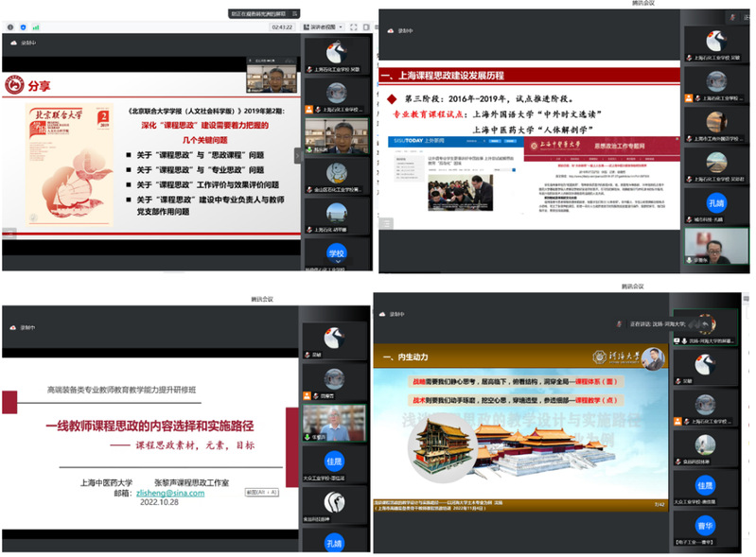Click the 02:43:22 meeting timer
Viewport: 756px width, 557px height.
282,27
